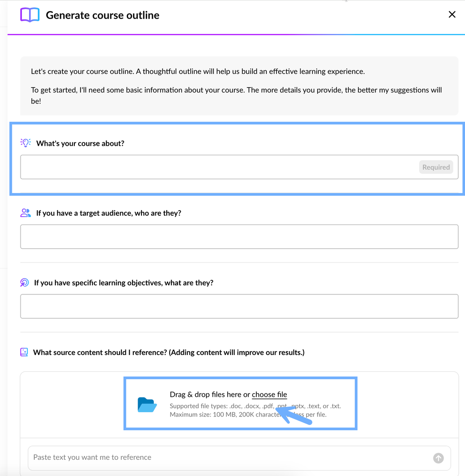Click the target audience question label

[109, 213]
